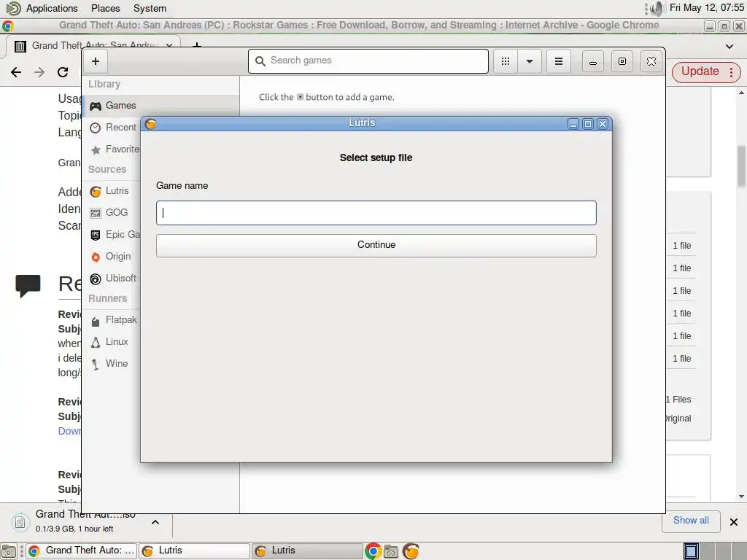The image size is (747, 560).
Task: Click the workspace switcher in the bottom panel
Action: point(714,551)
